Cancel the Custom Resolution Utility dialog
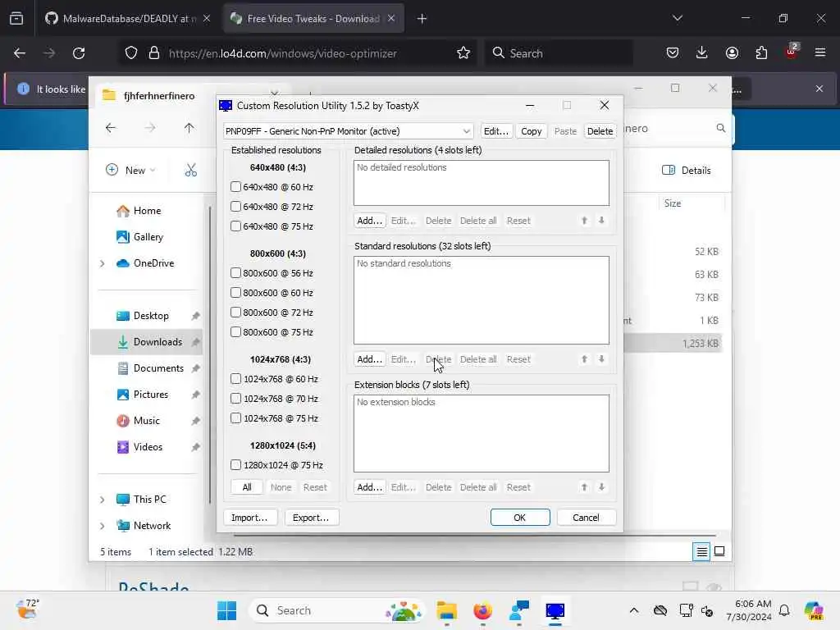This screenshot has width=840, height=630. click(x=586, y=518)
